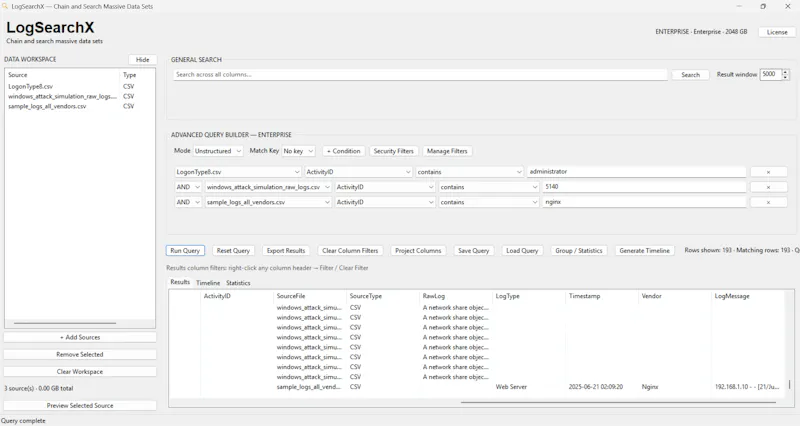Click the value field containing nginx
Image resolution: width=800 pixels, height=426 pixels.
pos(644,202)
